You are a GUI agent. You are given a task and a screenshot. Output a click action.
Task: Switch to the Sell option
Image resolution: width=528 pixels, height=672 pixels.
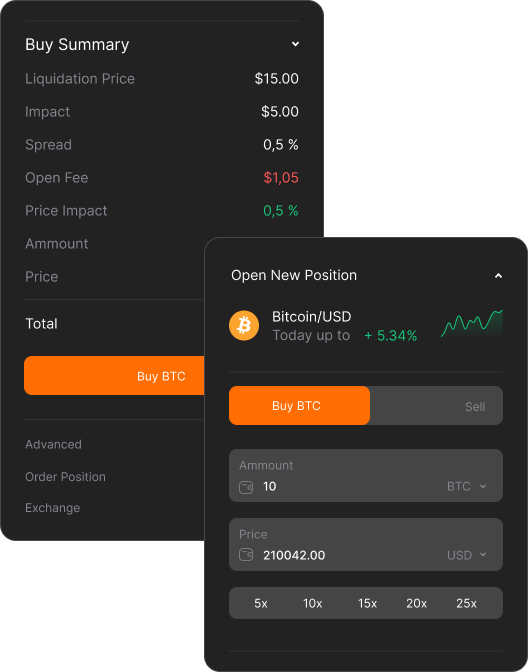coord(475,406)
